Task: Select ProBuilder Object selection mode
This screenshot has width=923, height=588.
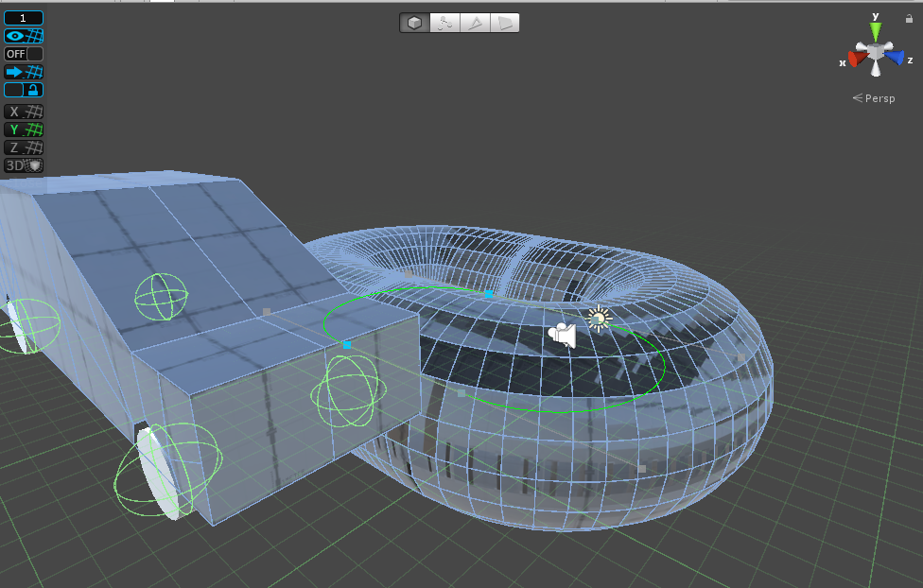Action: coord(414,23)
